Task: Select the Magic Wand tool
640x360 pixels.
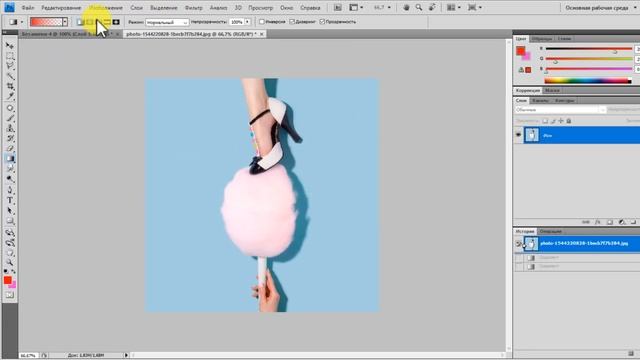Action: click(10, 76)
